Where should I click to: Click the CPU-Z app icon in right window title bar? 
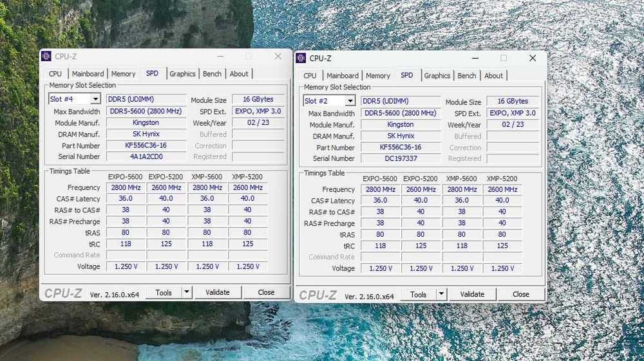(x=301, y=59)
